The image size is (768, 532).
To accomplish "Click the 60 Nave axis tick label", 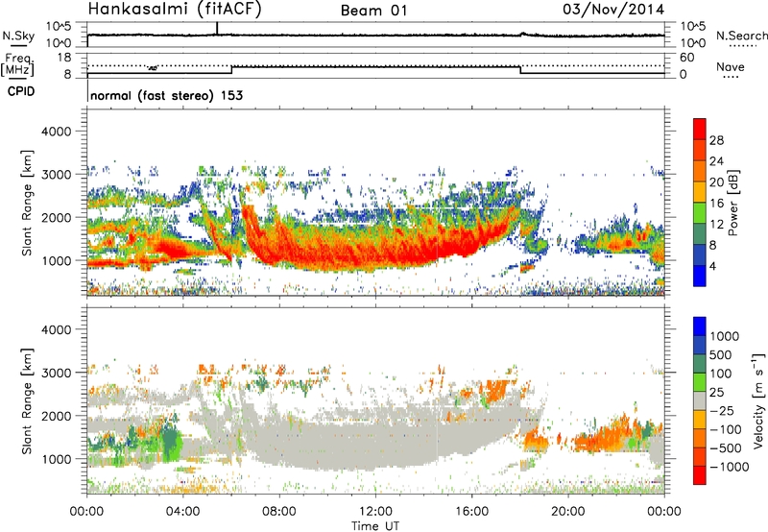I will tap(687, 58).
